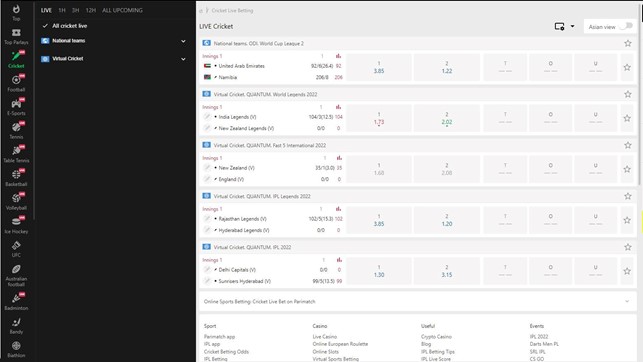Image resolution: width=643 pixels, height=362 pixels.
Task: Select Football sport in sidebar
Action: [x=16, y=84]
